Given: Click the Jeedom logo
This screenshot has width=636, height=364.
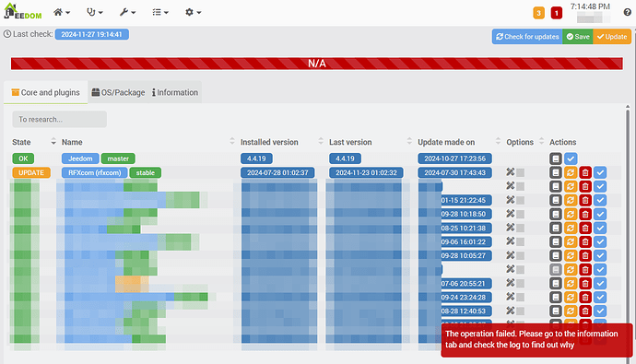Looking at the screenshot, I should tap(23, 11).
